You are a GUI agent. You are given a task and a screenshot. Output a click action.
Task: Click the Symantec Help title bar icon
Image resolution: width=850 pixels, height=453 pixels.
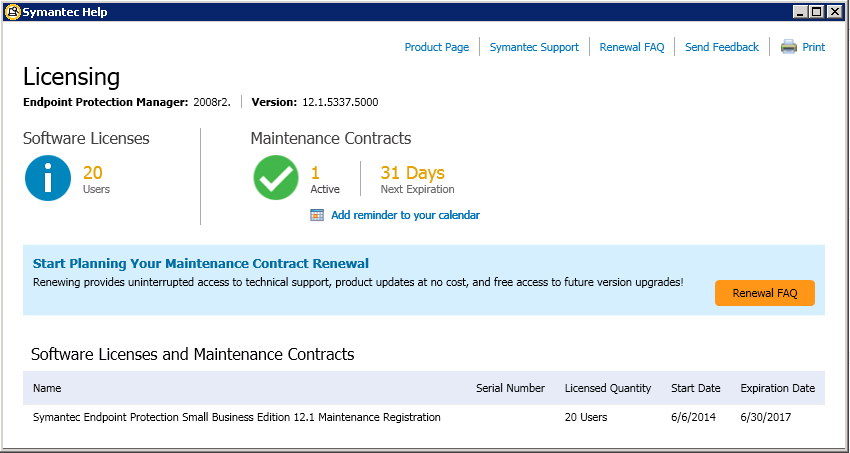click(x=12, y=12)
